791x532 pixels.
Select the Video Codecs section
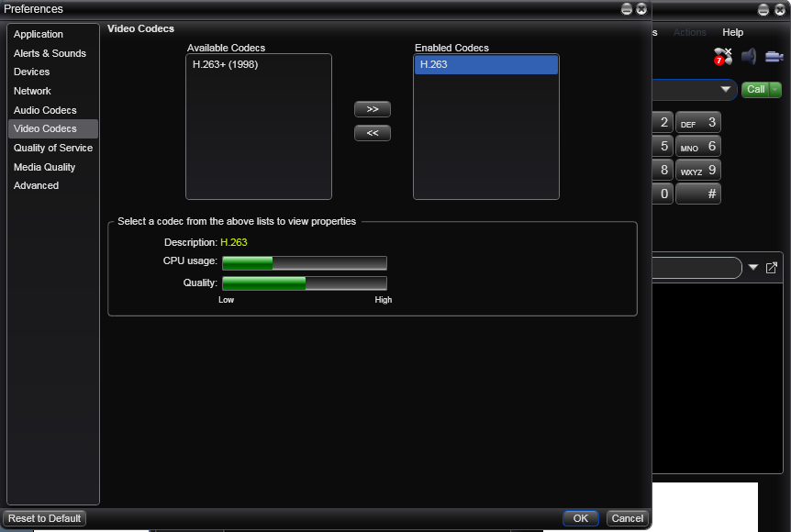tap(53, 129)
